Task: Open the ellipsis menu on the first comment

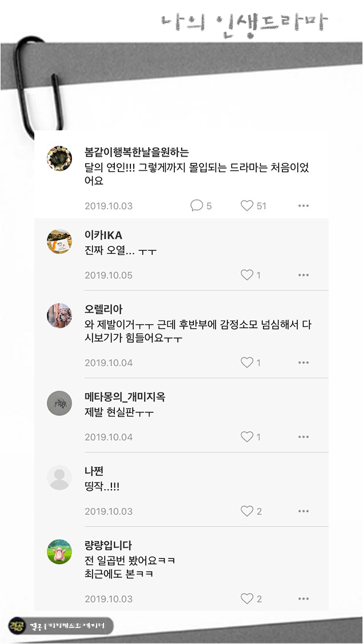Action: [304, 205]
